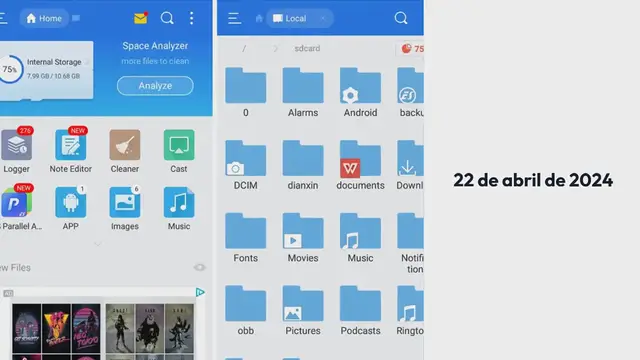Open the DCIM folder
The image size is (640, 360).
pos(246,158)
